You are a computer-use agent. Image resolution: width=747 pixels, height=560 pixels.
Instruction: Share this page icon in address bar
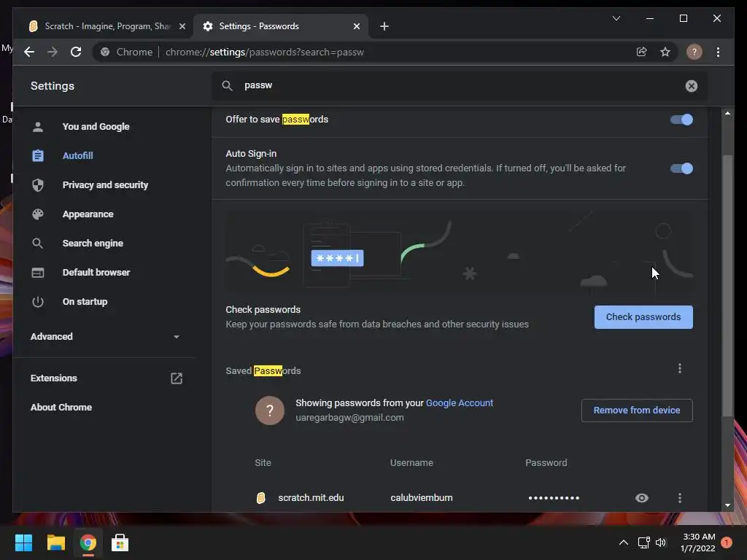642,52
